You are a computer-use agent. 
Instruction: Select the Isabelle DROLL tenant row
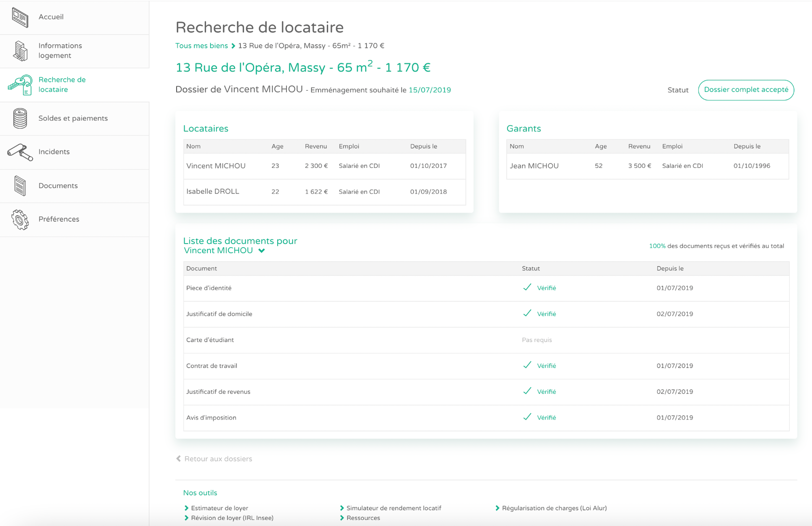click(x=324, y=192)
